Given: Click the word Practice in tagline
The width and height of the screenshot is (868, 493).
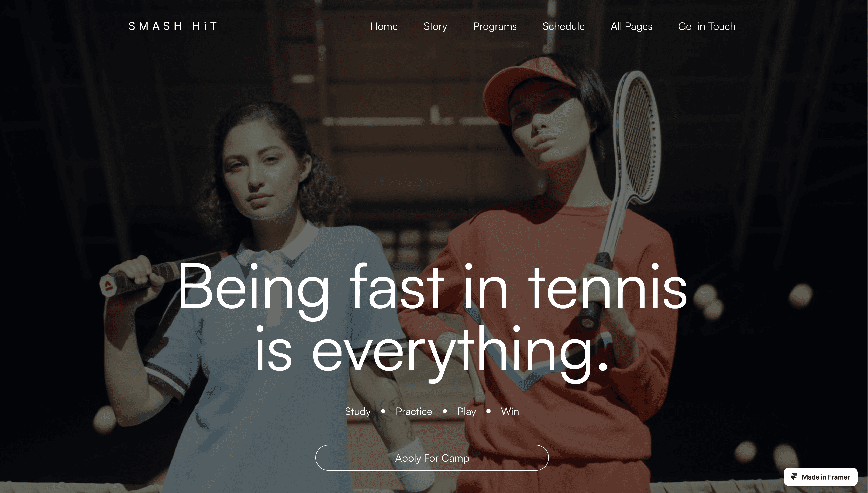Looking at the screenshot, I should 414,411.
